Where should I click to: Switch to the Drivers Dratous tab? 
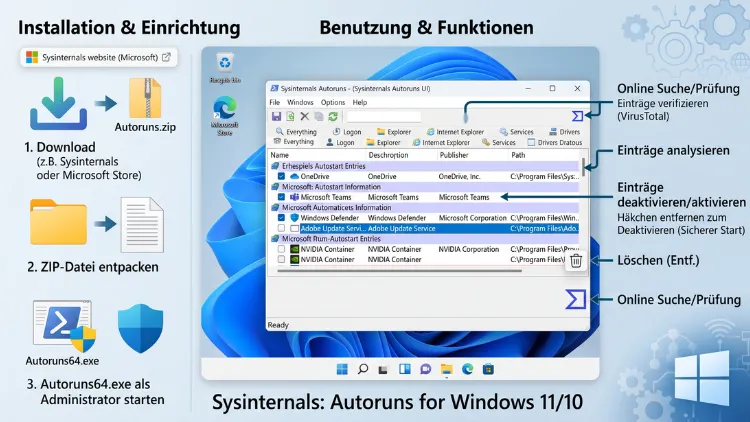pyautogui.click(x=555, y=143)
